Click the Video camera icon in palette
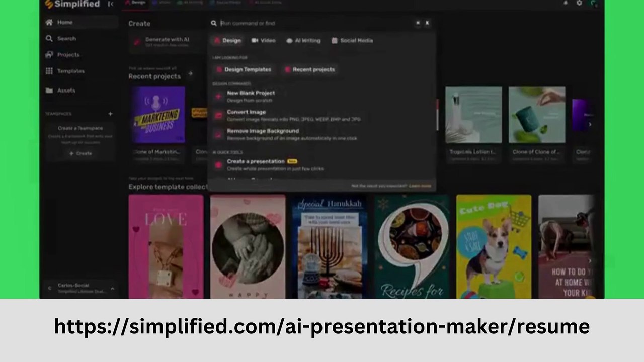Viewport: 644px width, 362px height. pyautogui.click(x=255, y=40)
